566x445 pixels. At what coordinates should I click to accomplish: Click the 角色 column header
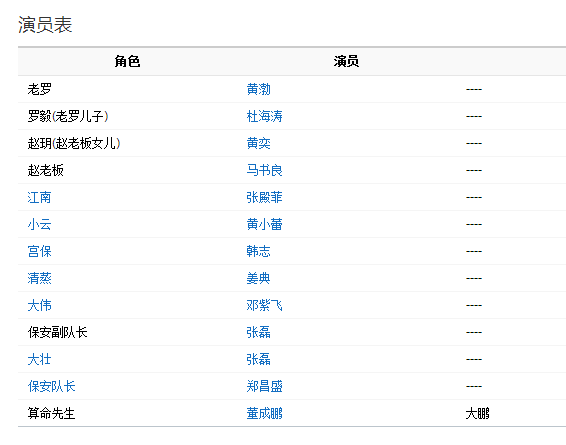127,61
